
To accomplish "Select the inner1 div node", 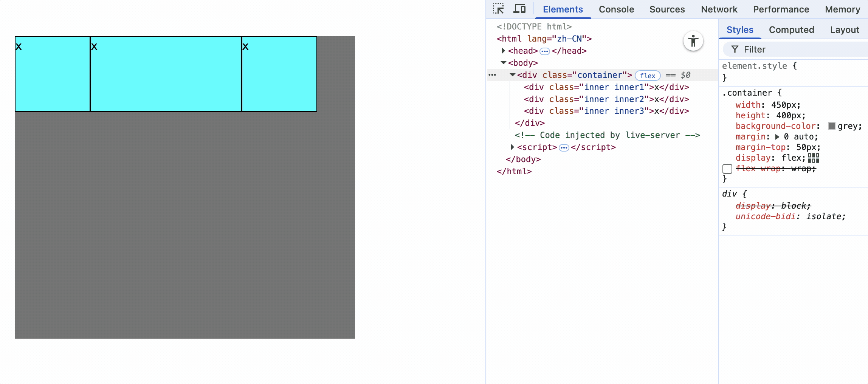I will tap(606, 87).
